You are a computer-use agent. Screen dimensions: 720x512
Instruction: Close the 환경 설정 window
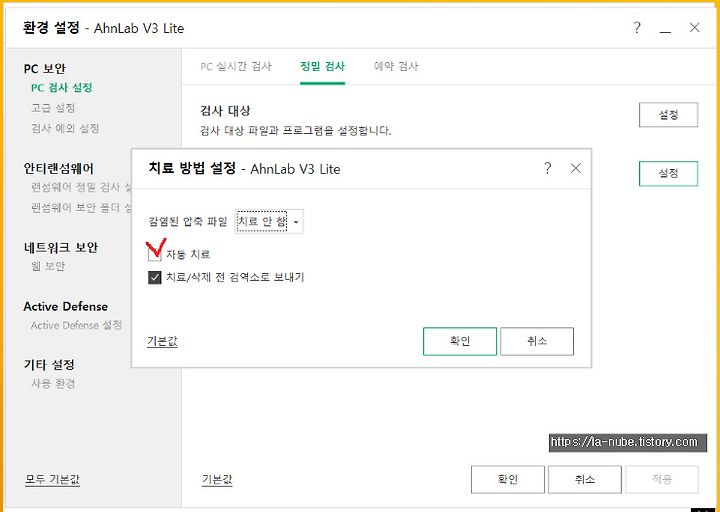[x=694, y=28]
